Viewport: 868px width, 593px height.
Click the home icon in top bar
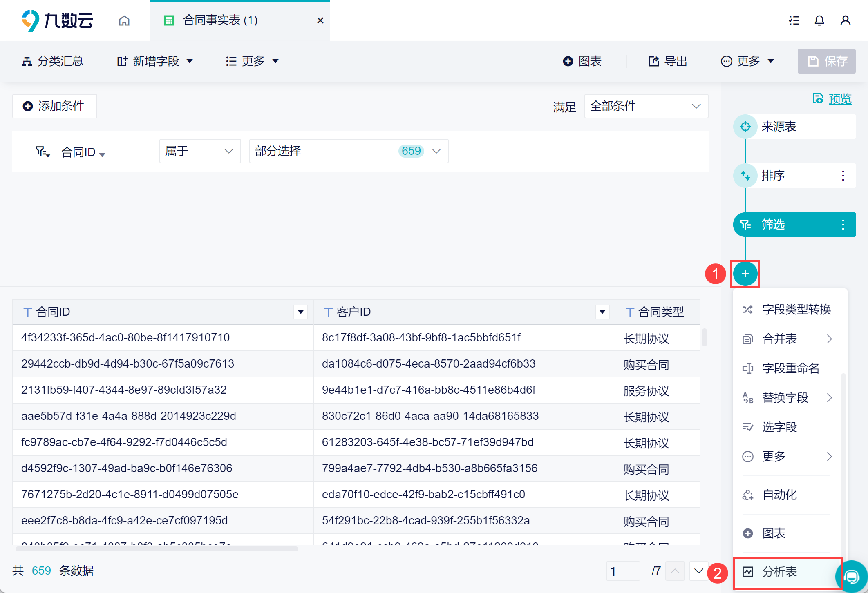(x=124, y=20)
